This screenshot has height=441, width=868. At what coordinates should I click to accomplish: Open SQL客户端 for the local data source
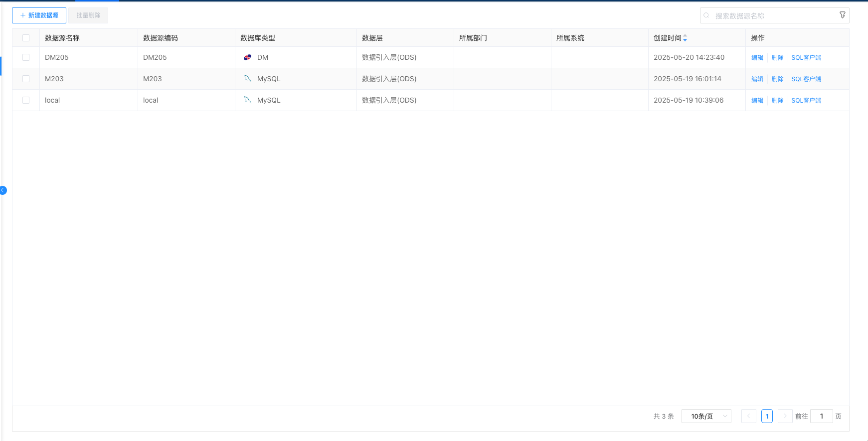tap(806, 101)
